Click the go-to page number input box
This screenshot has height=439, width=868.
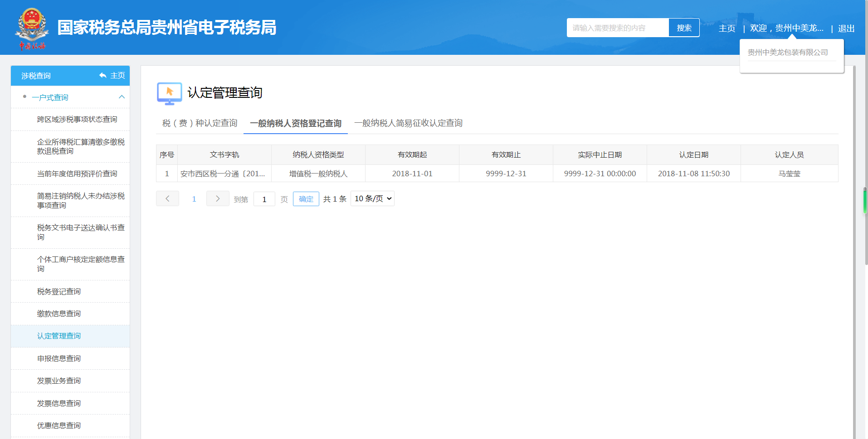[x=264, y=199]
